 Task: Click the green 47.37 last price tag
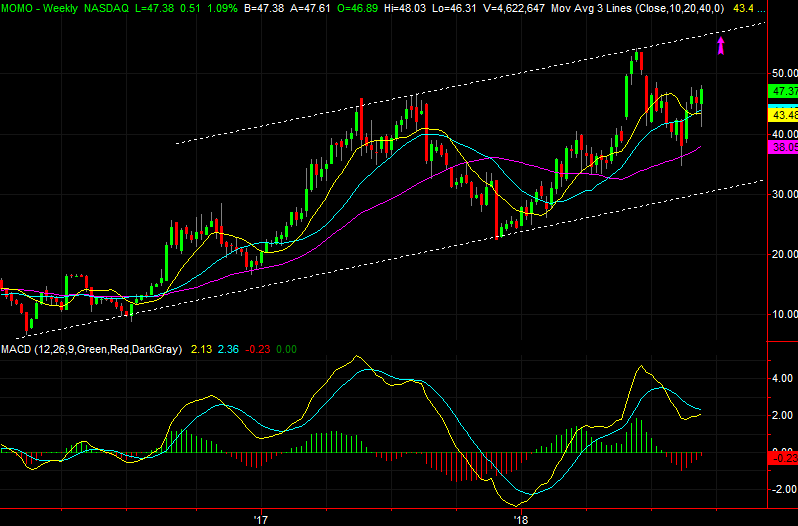[x=781, y=91]
